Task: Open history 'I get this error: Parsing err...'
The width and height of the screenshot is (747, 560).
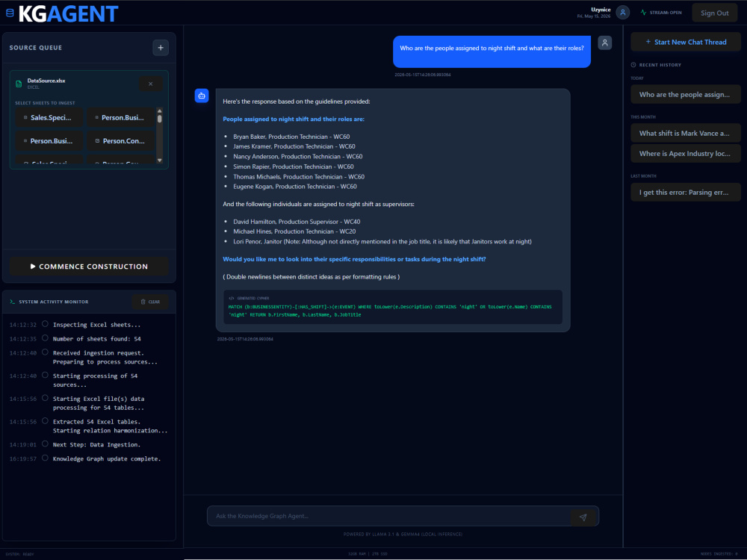Action: [686, 193]
